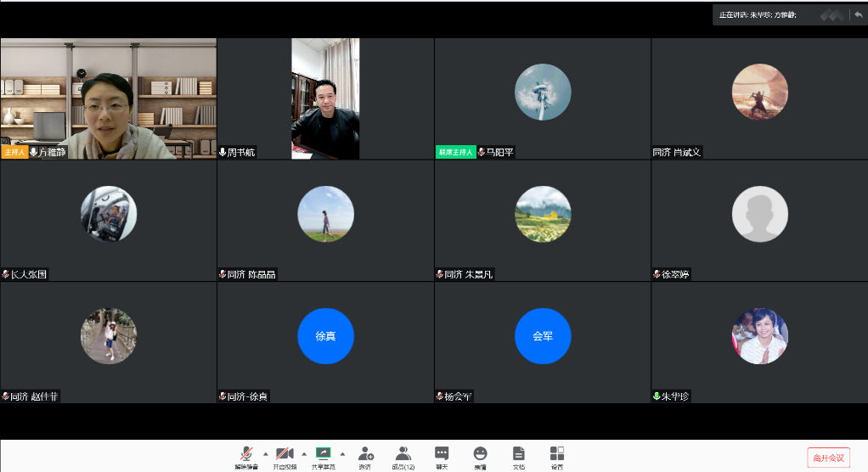This screenshot has width=868, height=472.
Task: Click the 离开会议 leave meeting button
Action: pos(828,458)
